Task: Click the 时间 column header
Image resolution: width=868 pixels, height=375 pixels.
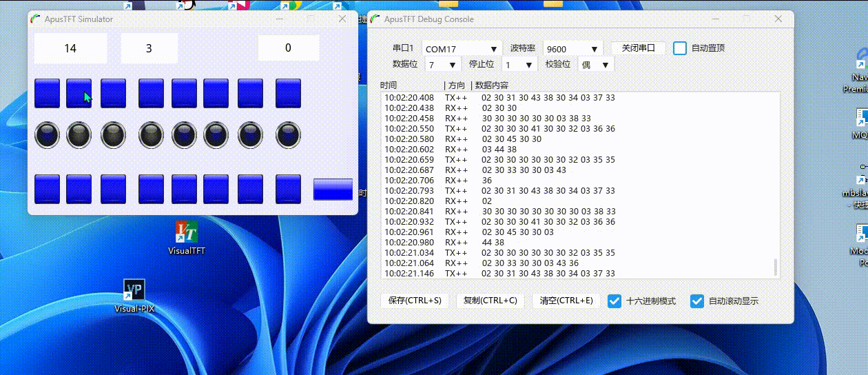Action: [x=389, y=85]
